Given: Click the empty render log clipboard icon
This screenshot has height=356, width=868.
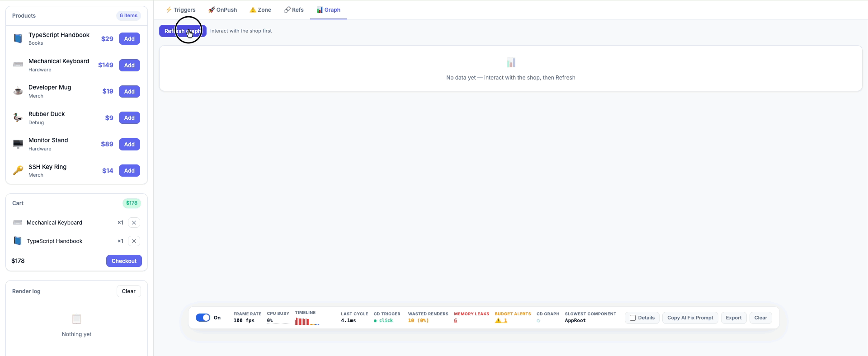Looking at the screenshot, I should [x=77, y=319].
